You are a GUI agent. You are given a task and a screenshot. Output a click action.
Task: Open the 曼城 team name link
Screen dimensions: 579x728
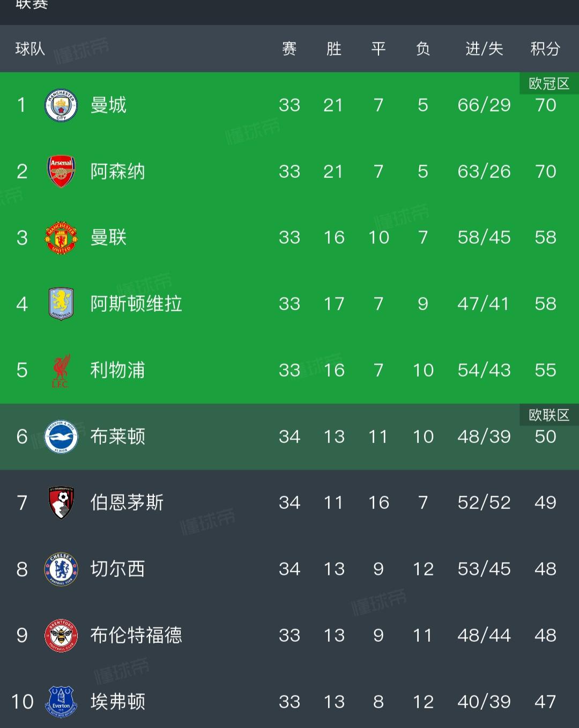coord(108,105)
